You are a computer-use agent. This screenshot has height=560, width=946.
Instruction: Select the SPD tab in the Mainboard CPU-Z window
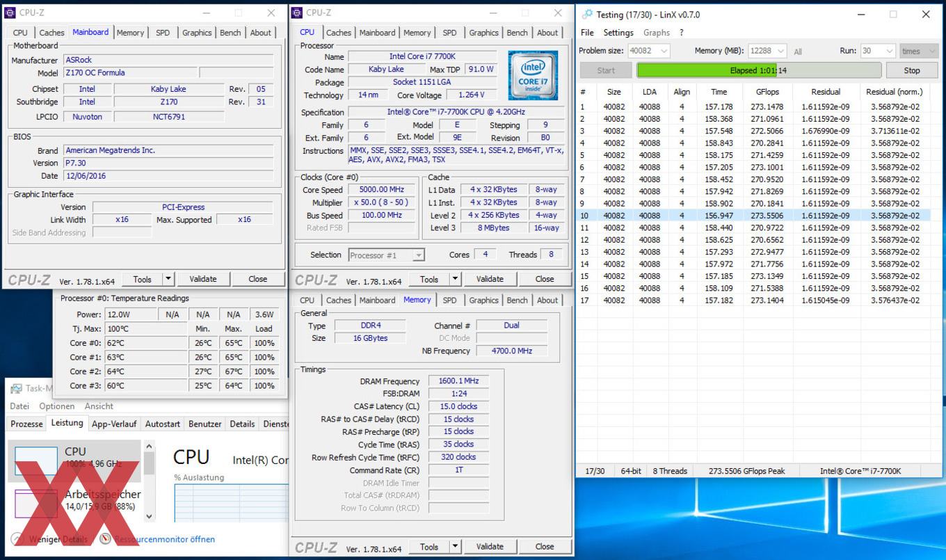tap(162, 33)
